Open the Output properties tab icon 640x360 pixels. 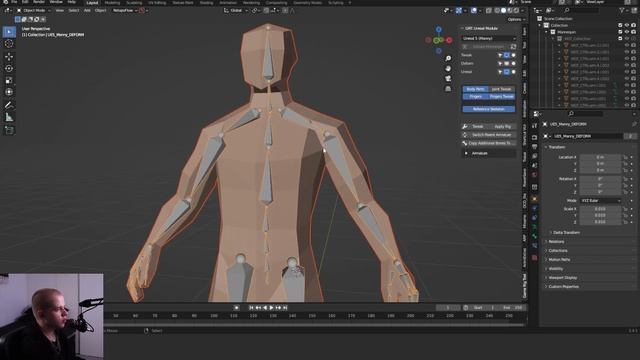click(x=535, y=147)
